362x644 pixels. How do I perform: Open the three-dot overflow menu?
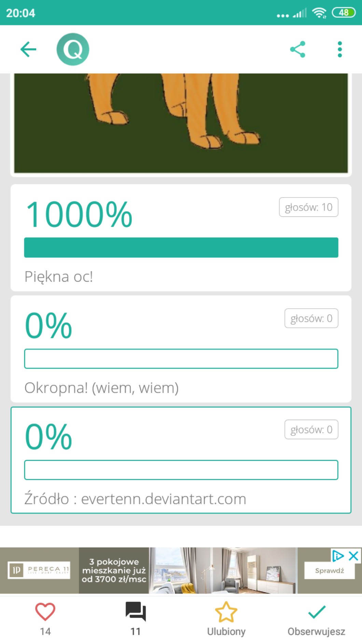click(x=339, y=50)
